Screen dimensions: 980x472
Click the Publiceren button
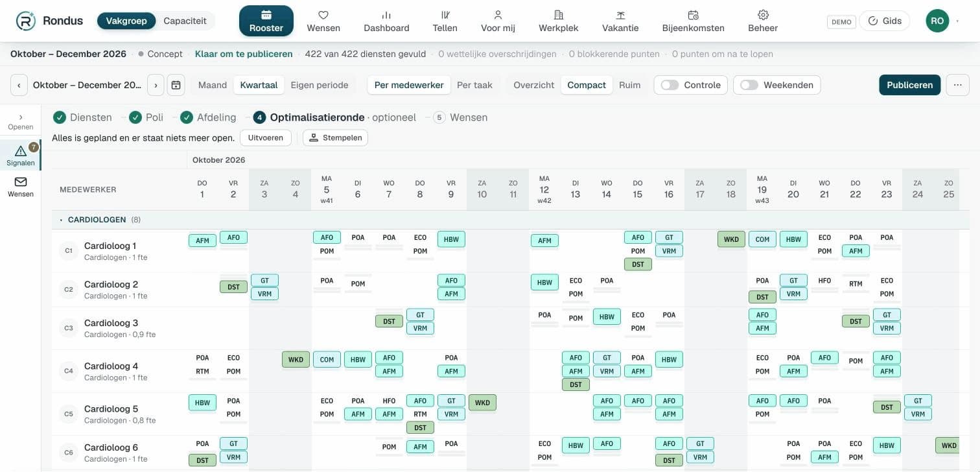[909, 85]
